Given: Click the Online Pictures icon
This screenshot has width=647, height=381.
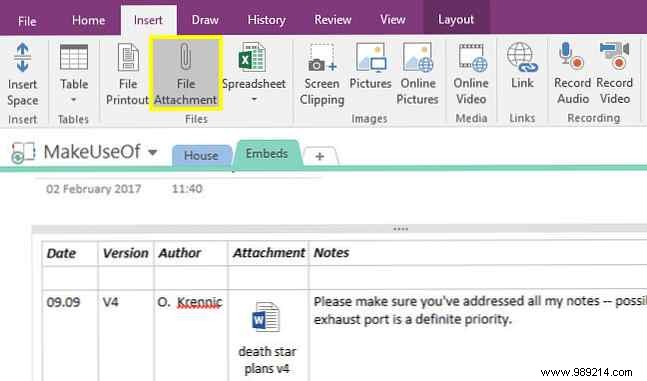Looking at the screenshot, I should coord(418,57).
